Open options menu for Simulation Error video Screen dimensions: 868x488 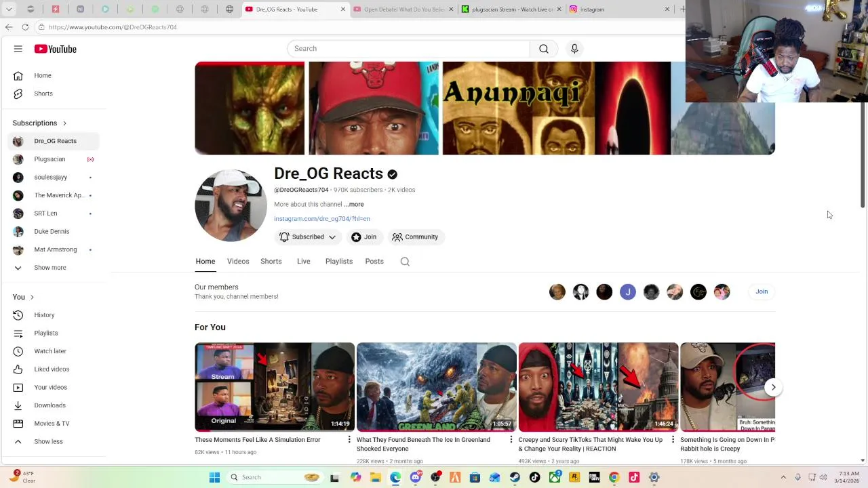tap(349, 441)
